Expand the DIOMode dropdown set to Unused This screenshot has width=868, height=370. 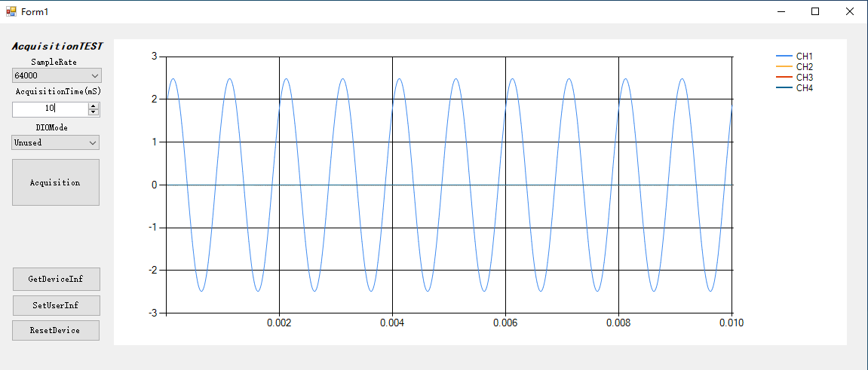pos(56,142)
